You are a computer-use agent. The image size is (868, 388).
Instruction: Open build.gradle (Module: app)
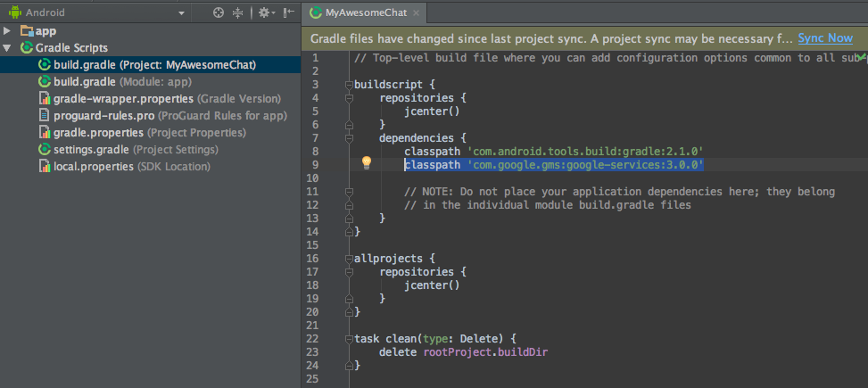123,81
